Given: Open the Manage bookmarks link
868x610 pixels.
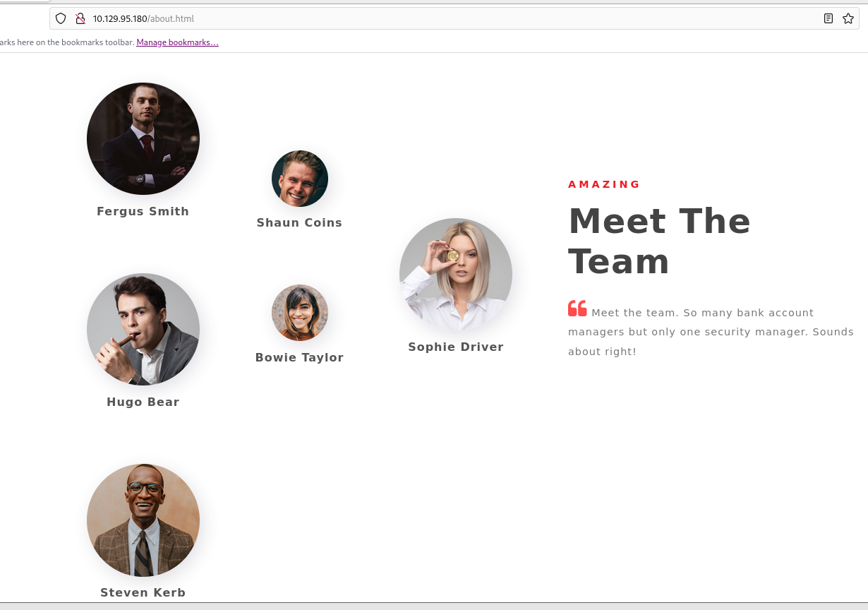Looking at the screenshot, I should 178,42.
